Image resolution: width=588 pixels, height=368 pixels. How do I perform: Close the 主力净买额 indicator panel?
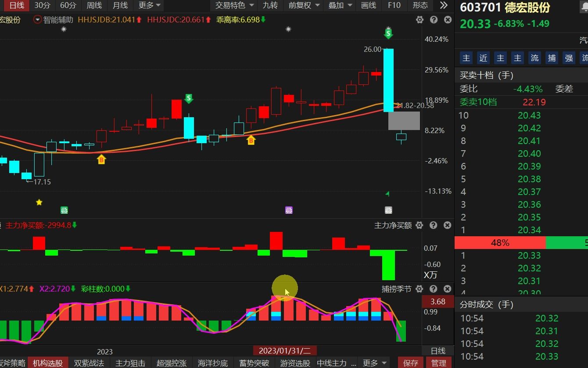point(447,225)
